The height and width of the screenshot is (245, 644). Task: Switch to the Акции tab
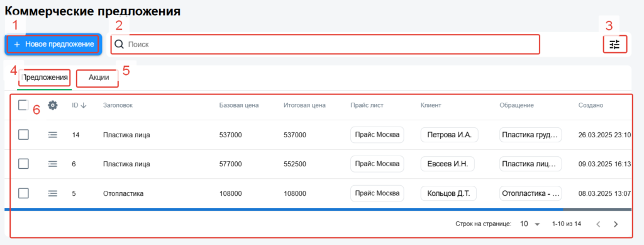coord(99,77)
